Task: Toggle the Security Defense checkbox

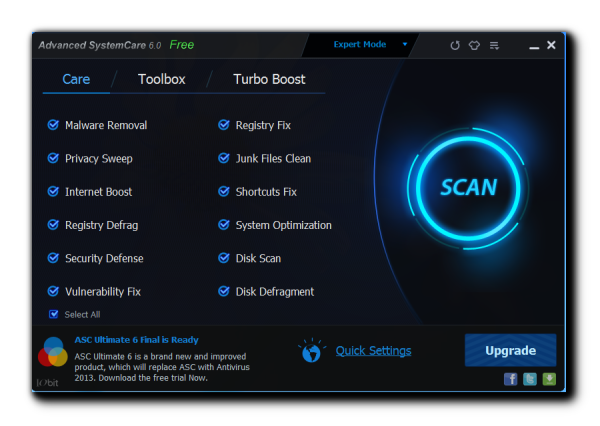Action: pyautogui.click(x=53, y=258)
